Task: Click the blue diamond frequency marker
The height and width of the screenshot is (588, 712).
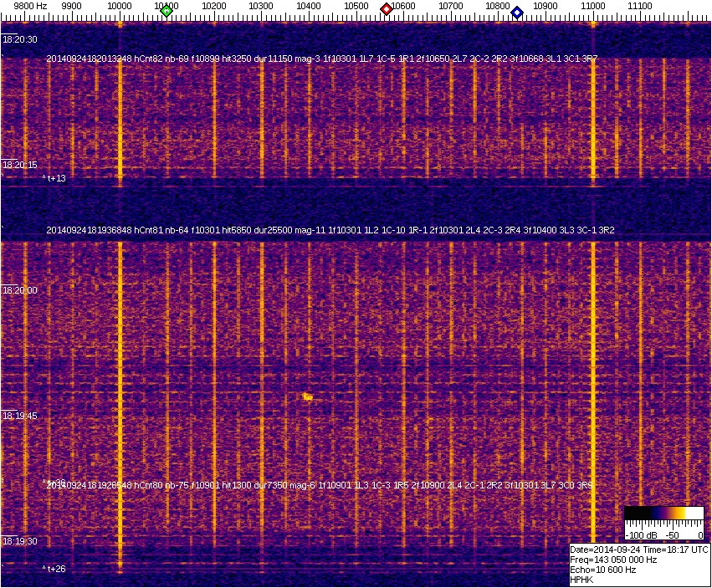Action: (x=517, y=13)
